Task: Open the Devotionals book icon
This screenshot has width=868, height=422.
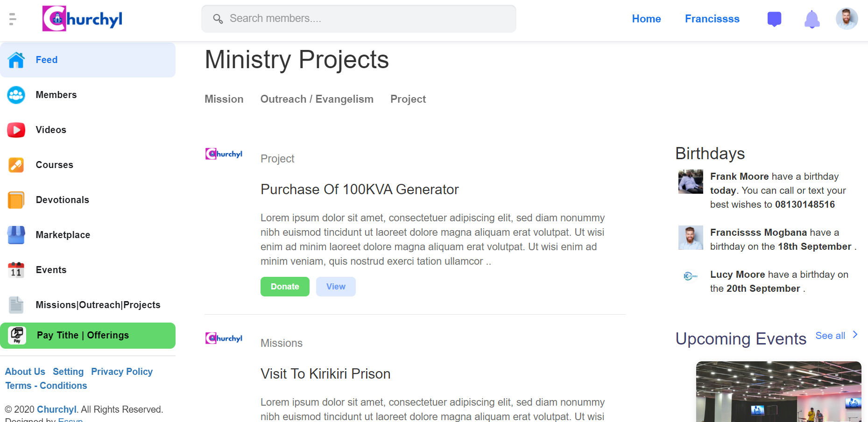Action: [16, 200]
